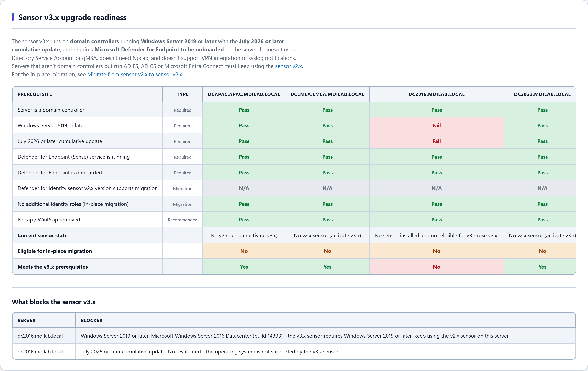Select the DCAPAC.APAC.MDILAB.LOCAL column header

coord(244,94)
